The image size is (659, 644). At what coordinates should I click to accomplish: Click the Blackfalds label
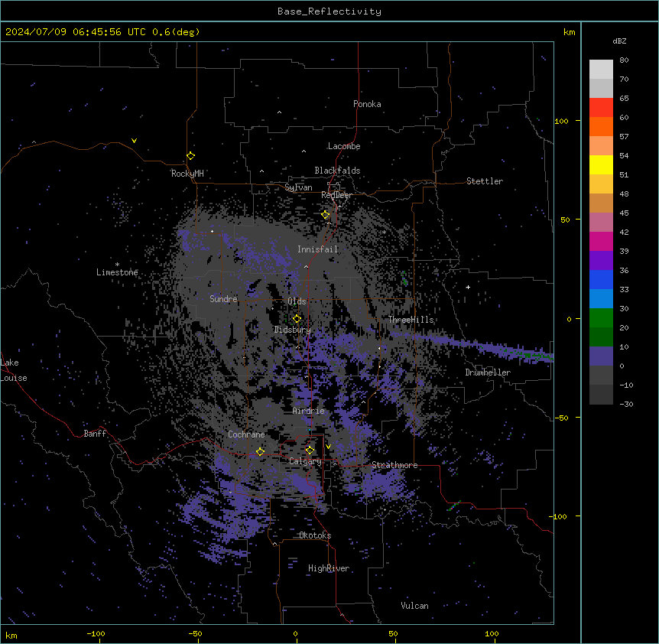[337, 171]
